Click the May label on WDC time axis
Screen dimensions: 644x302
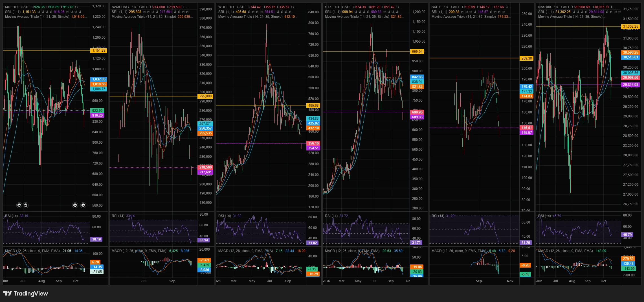pos(252,281)
